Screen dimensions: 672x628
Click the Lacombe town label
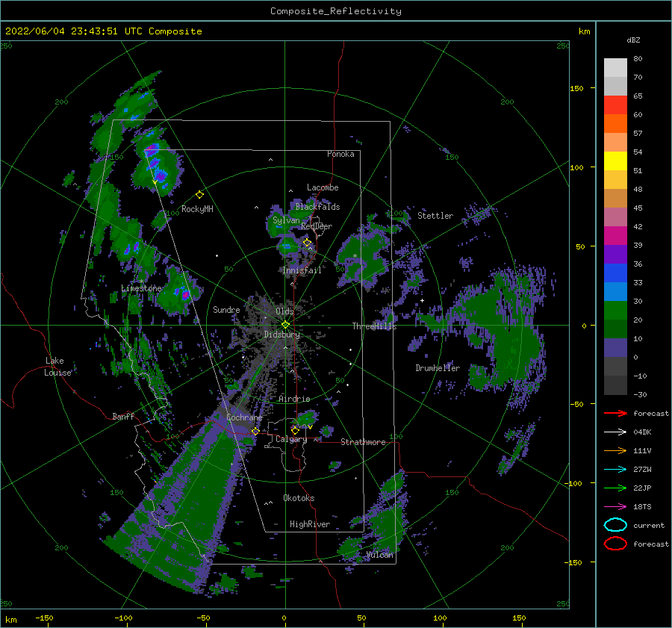pyautogui.click(x=323, y=187)
